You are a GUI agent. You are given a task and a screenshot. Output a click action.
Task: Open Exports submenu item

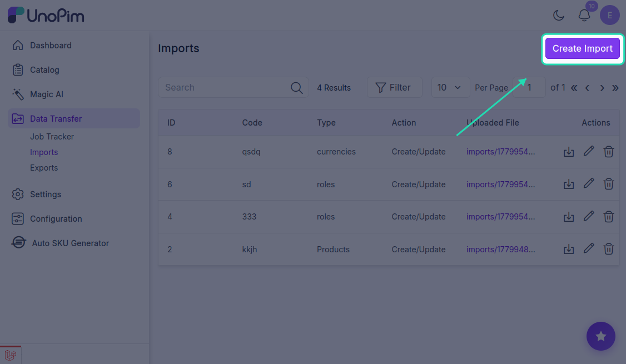(x=44, y=168)
